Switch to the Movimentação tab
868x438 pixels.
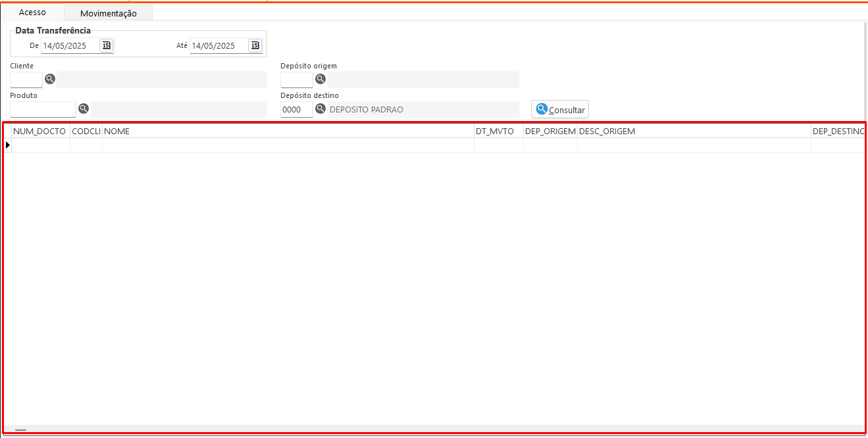click(108, 13)
